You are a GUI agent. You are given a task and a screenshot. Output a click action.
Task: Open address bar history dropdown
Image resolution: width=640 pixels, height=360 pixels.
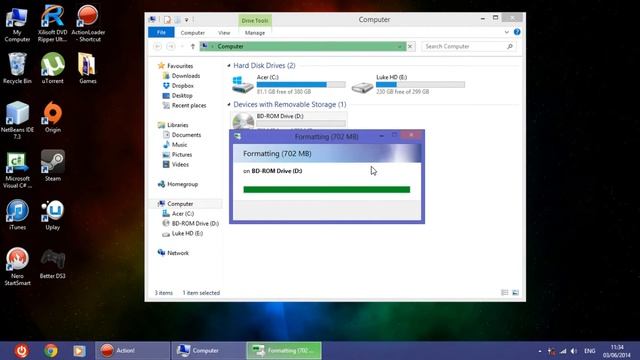click(400, 47)
